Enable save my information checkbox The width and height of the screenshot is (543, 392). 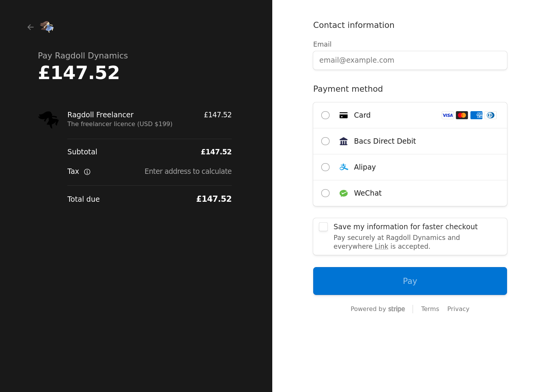tap(324, 227)
